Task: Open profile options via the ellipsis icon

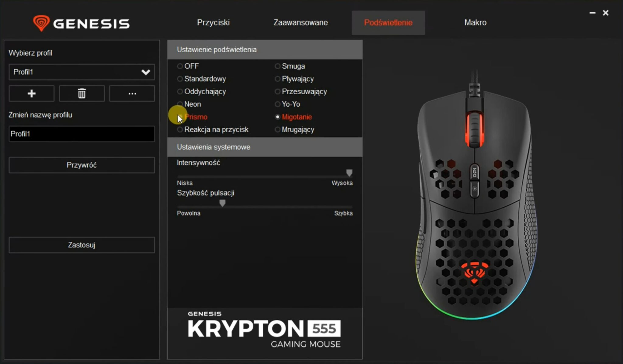Action: (132, 93)
